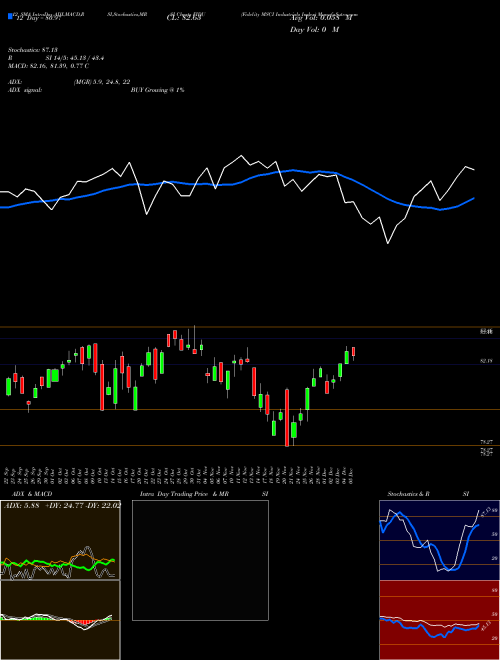Click the 'Avg Vol: 0.058 M' label
500x660 pixels.
[321, 18]
